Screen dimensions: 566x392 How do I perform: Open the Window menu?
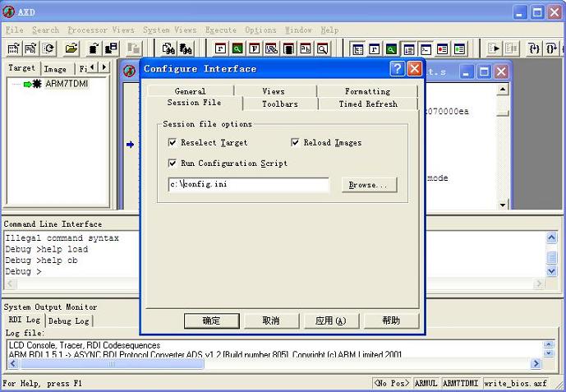point(298,30)
